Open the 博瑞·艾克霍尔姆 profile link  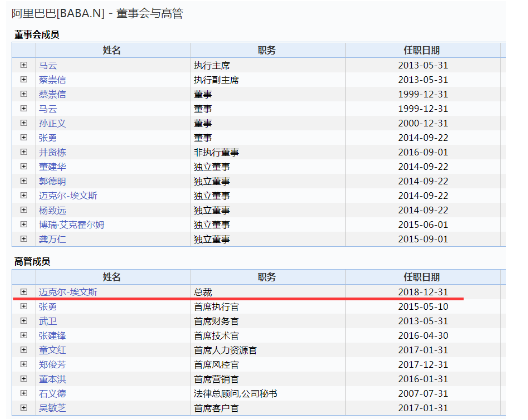(x=71, y=225)
